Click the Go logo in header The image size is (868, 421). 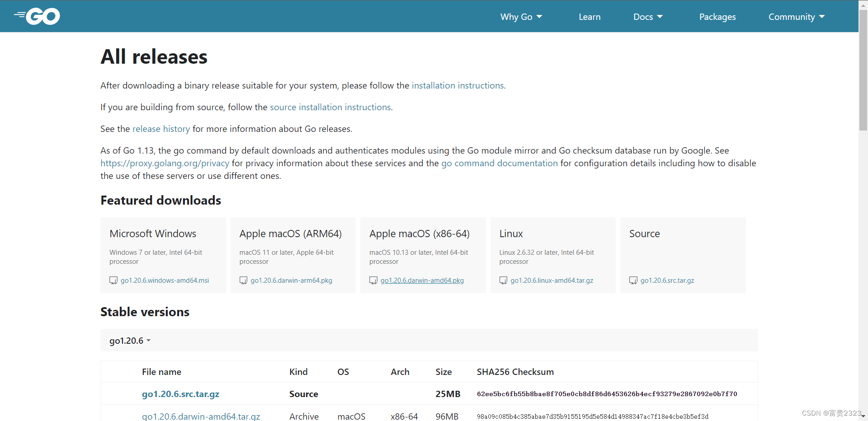click(37, 16)
